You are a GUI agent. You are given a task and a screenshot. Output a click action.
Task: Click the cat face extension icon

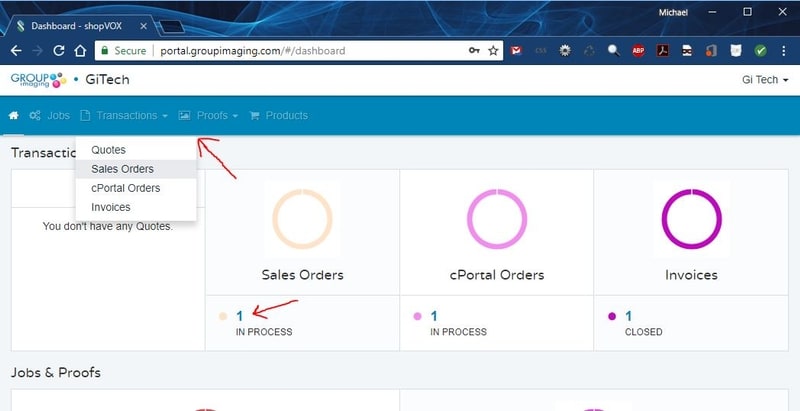tap(736, 50)
